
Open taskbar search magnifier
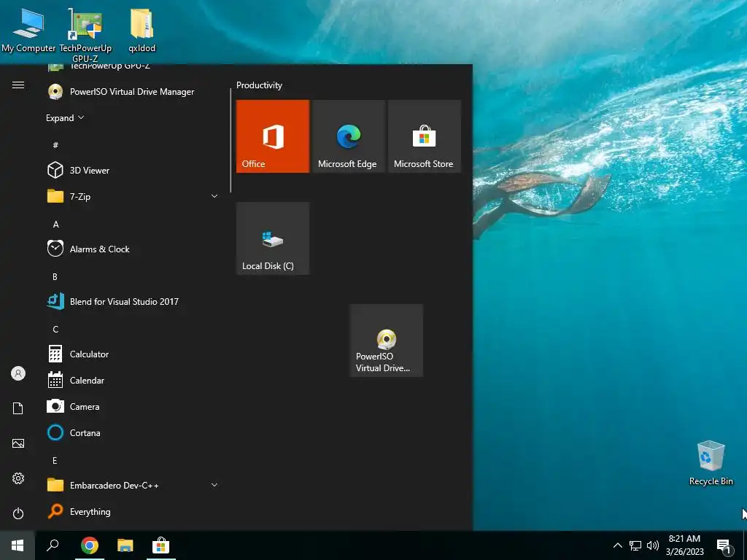point(53,545)
